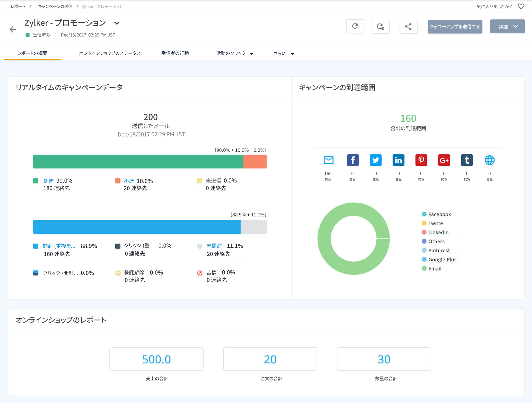
Task: Click the Email envelope reach icon
Action: (x=328, y=160)
